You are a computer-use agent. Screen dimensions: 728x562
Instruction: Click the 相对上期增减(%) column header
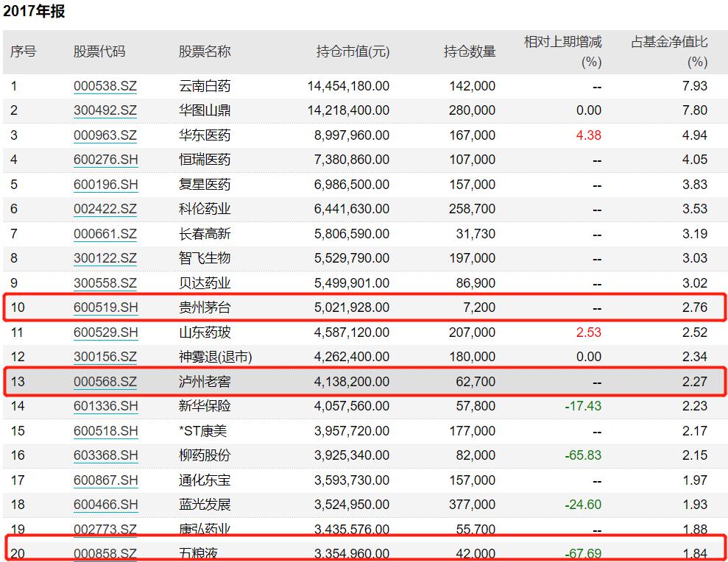562,51
